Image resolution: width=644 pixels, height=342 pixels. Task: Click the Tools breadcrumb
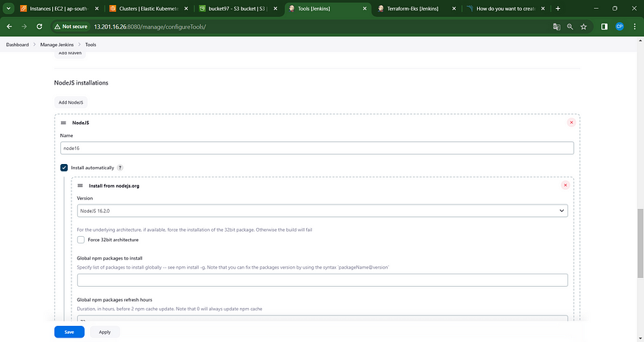91,44
